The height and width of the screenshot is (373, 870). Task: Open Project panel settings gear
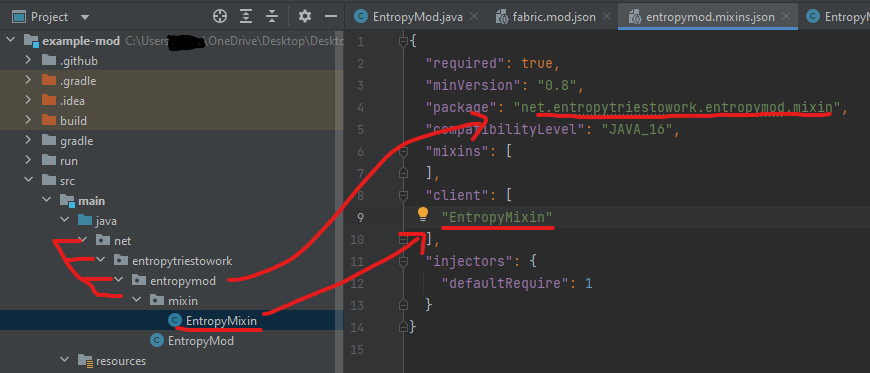(x=305, y=17)
